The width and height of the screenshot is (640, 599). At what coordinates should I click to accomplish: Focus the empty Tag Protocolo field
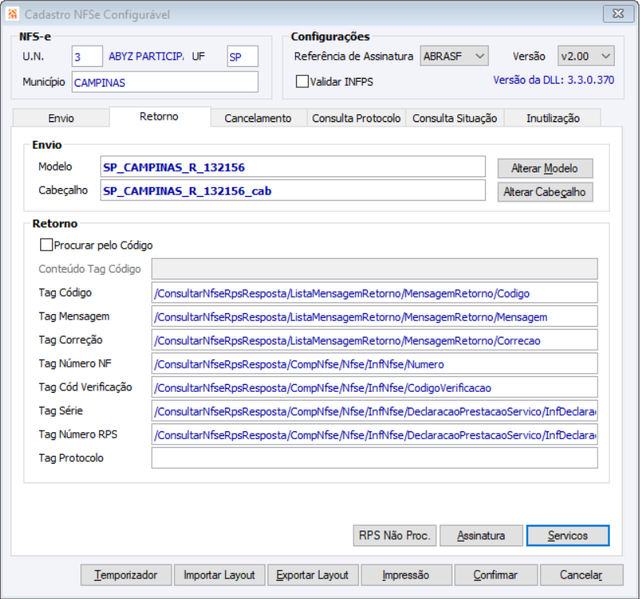coord(374,458)
